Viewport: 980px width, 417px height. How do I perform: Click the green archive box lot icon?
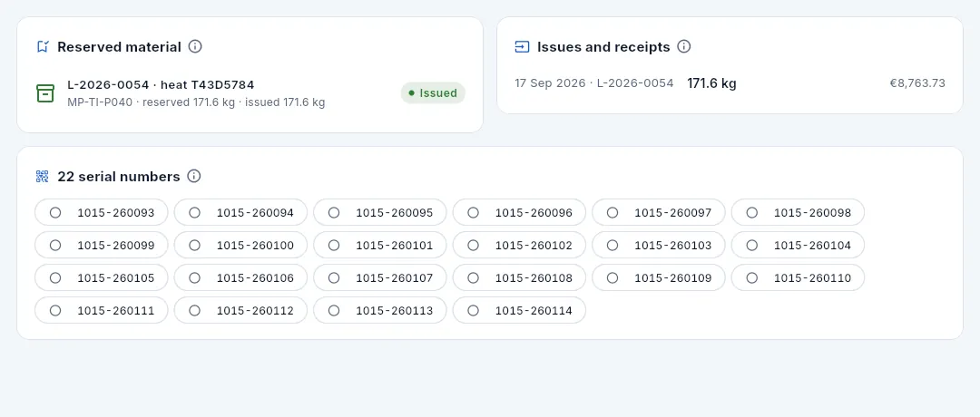pyautogui.click(x=45, y=93)
